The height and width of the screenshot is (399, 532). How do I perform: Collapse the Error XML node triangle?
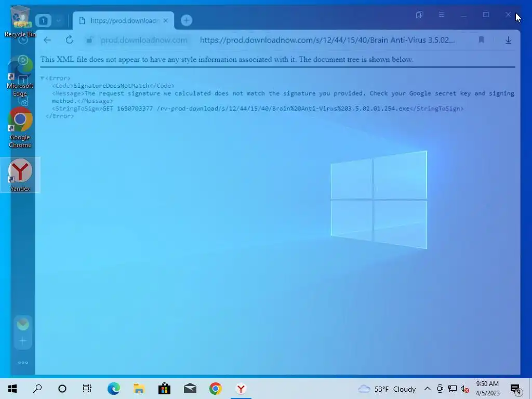pos(43,78)
